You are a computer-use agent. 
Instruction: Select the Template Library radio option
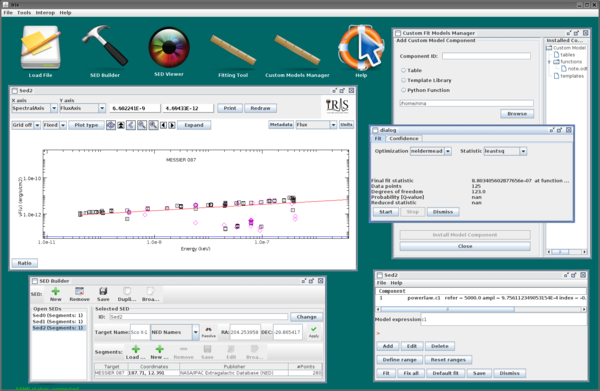[403, 80]
